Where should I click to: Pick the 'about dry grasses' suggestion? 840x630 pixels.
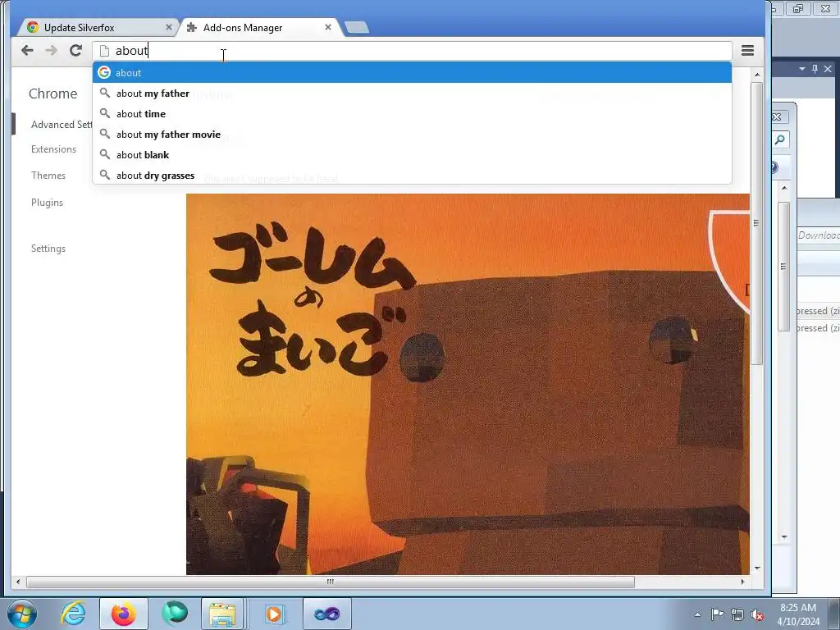pos(412,176)
